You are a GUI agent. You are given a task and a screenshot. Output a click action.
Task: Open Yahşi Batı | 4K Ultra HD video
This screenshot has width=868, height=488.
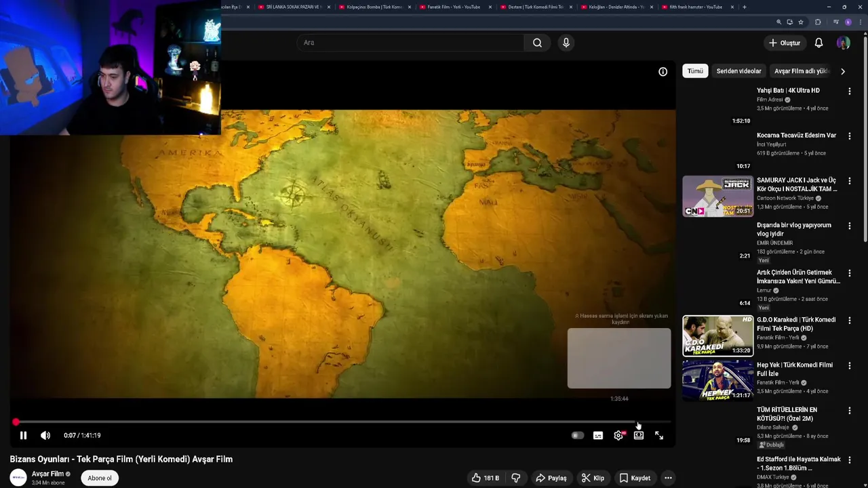[788, 91]
